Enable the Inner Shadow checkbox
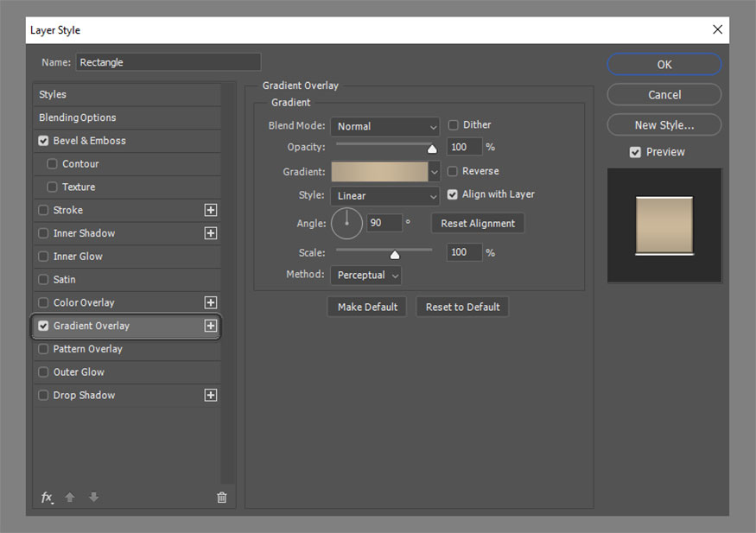Screen dimensions: 756x533 (43, 233)
